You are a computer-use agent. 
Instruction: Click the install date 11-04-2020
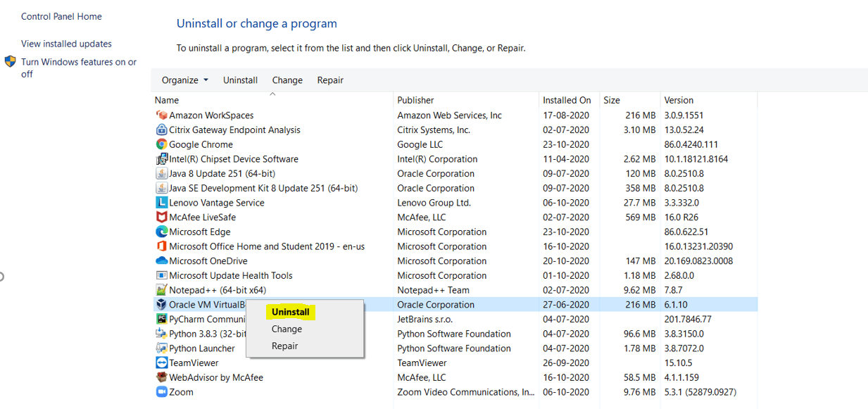pyautogui.click(x=566, y=159)
